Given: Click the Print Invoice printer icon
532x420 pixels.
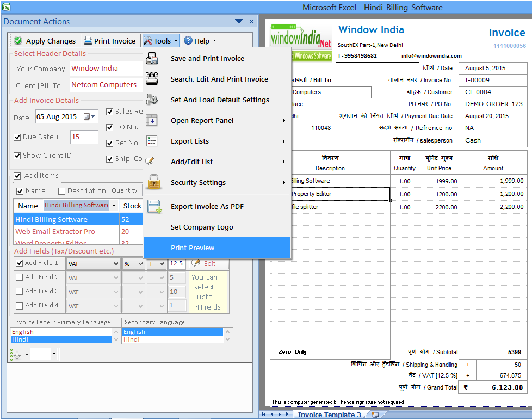Looking at the screenshot, I should 88,41.
